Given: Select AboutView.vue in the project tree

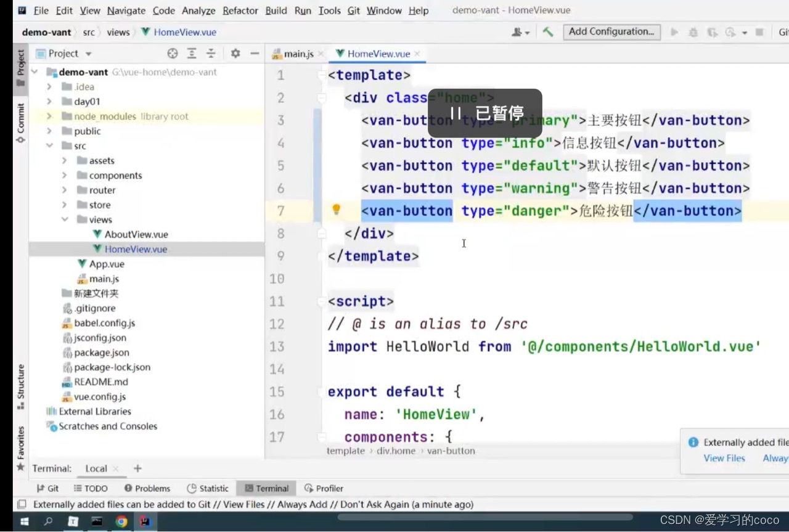Looking at the screenshot, I should (x=136, y=234).
